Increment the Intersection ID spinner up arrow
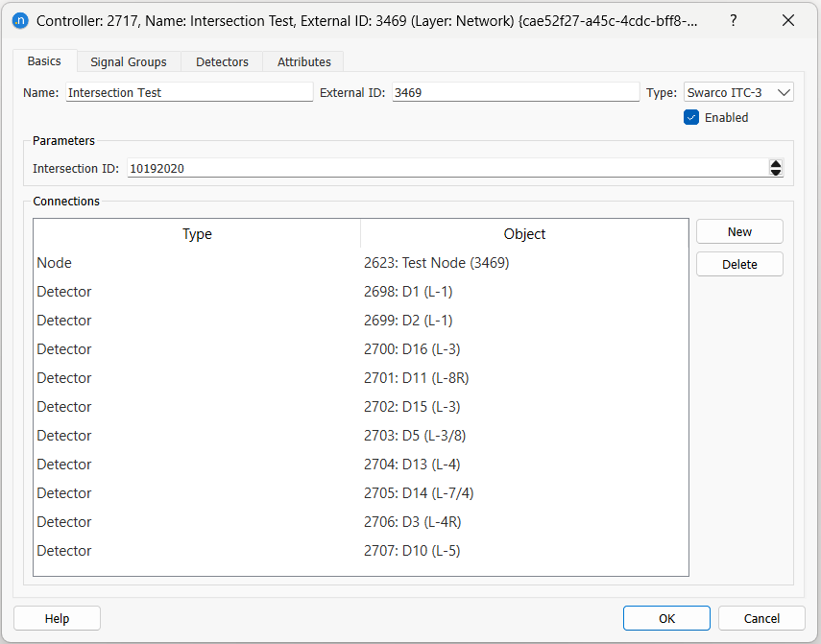821x644 pixels. (776, 164)
